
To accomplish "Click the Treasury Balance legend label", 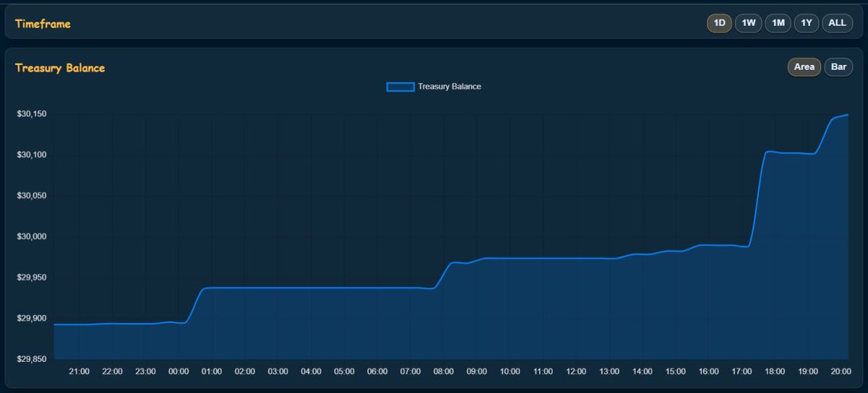I will point(449,87).
